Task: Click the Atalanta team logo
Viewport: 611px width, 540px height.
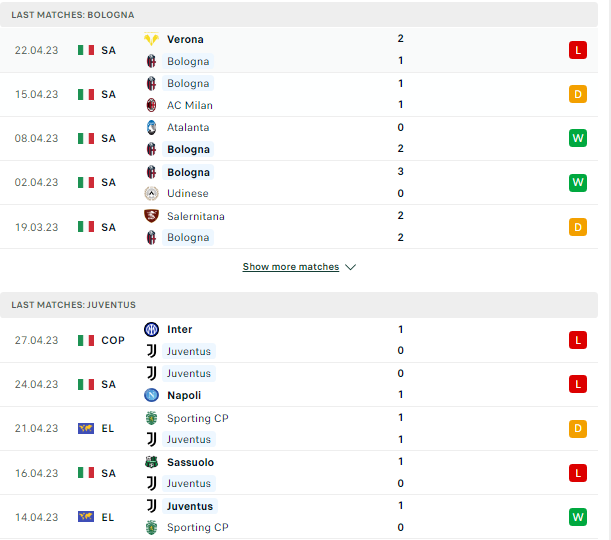Action: [151, 127]
